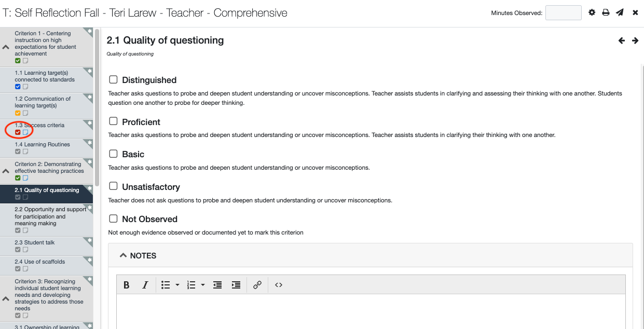Click the Minutes Observed input field
644x329 pixels.
point(563,12)
